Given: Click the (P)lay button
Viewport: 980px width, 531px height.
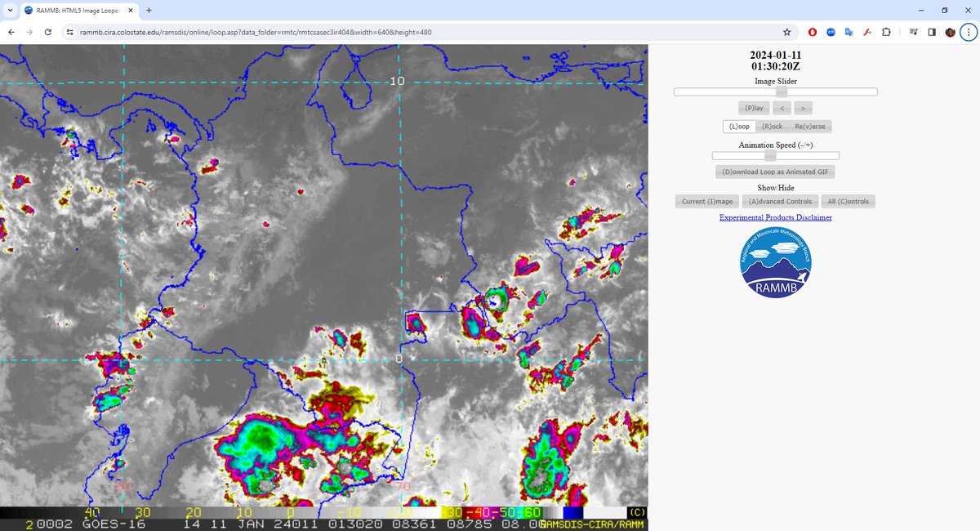Looking at the screenshot, I should pos(753,108).
